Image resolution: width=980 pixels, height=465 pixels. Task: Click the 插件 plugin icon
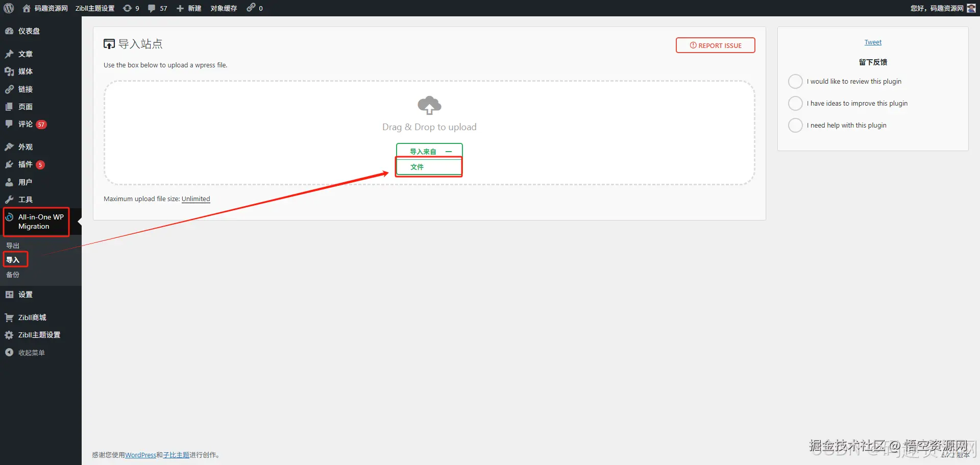click(x=9, y=164)
